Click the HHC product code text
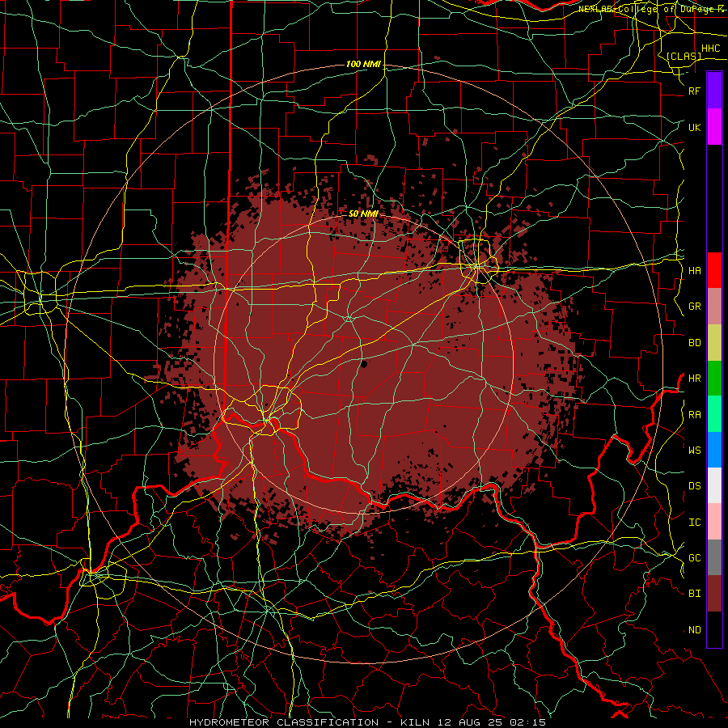This screenshot has width=728, height=728. [710, 49]
